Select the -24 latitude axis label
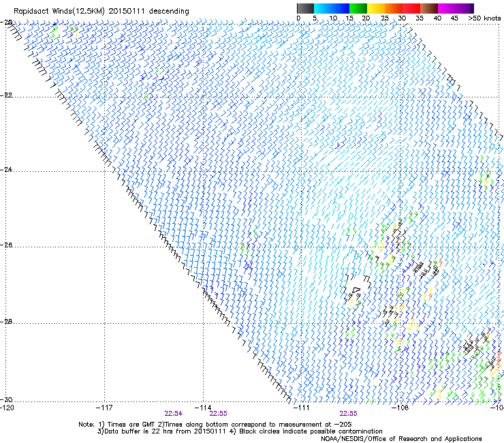Screen dimensions: 504x443 click(6, 169)
